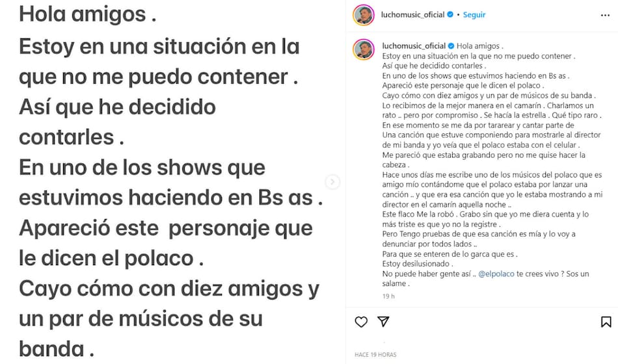Click HACE 19 HORAS post date
Viewport: 618px width, 364px height.
click(375, 354)
